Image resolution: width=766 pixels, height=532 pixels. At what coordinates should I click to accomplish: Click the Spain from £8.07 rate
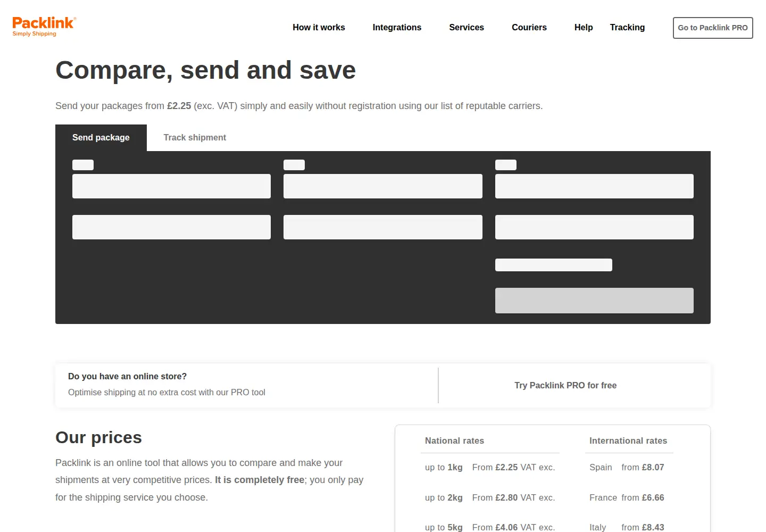[x=627, y=467]
